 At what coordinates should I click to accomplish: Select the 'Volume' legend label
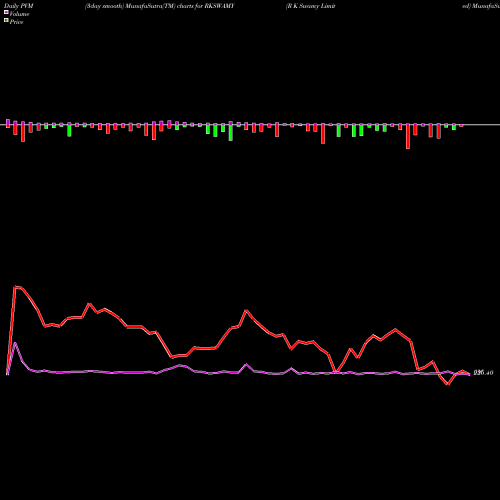tap(19, 14)
